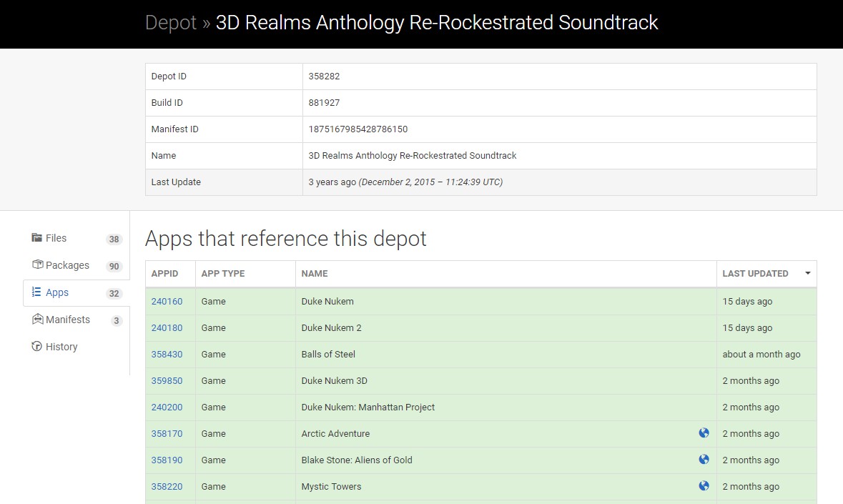This screenshot has height=504, width=843.
Task: Click the Manifests icon in sidebar
Action: click(x=37, y=320)
